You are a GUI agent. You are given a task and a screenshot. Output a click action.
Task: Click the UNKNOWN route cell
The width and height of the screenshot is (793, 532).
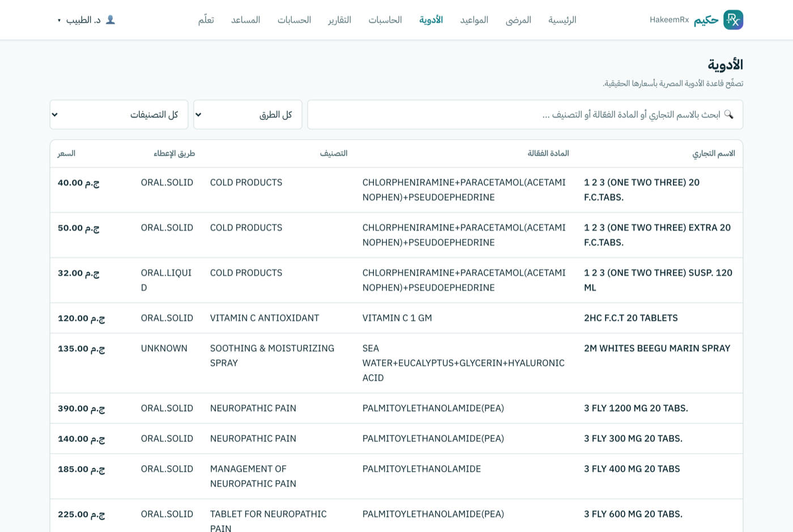pos(164,349)
